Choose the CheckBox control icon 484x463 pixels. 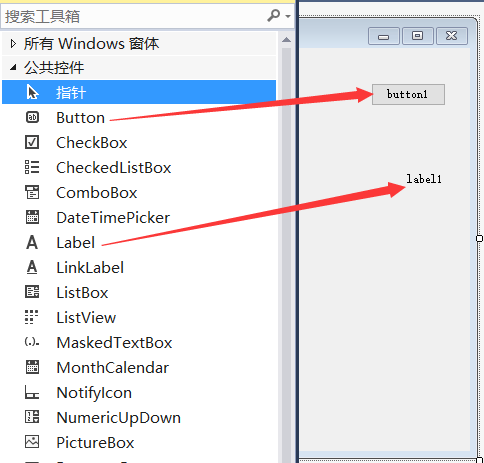[32, 142]
